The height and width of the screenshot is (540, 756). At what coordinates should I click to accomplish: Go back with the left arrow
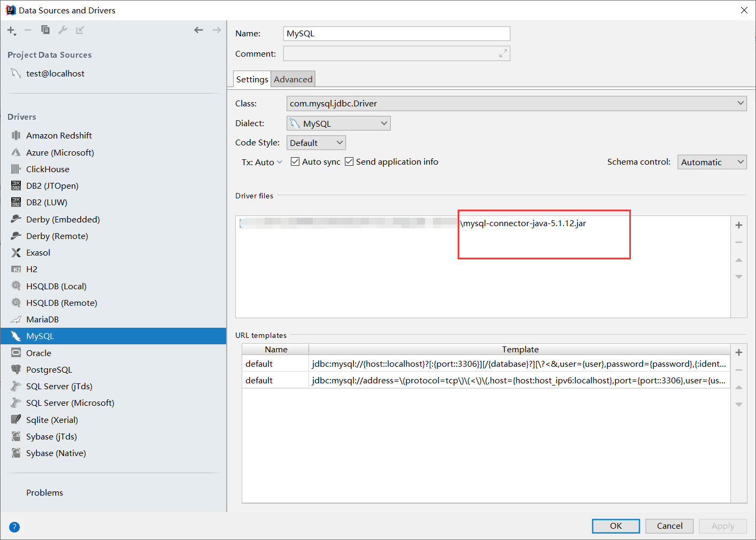198,30
